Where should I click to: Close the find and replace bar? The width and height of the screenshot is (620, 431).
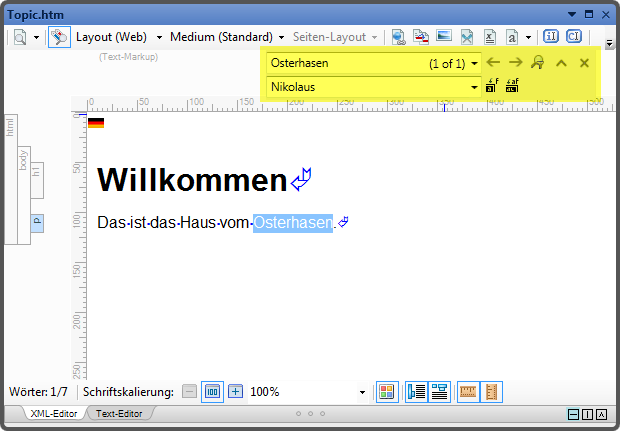pos(584,63)
